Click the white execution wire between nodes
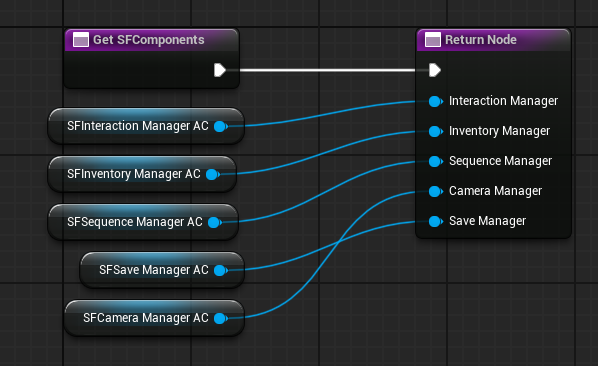The height and width of the screenshot is (366, 598). 327,70
